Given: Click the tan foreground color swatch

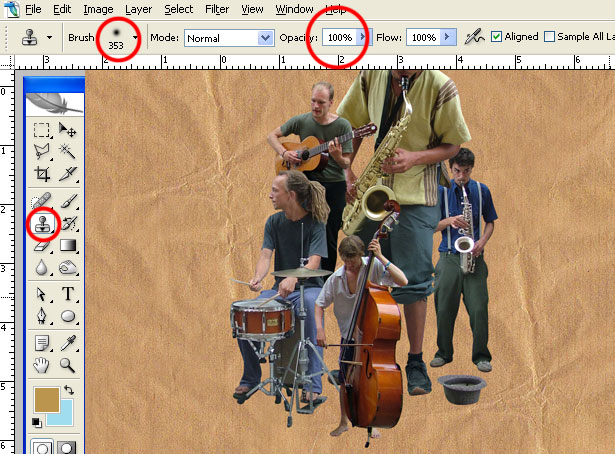Looking at the screenshot, I should 47,400.
